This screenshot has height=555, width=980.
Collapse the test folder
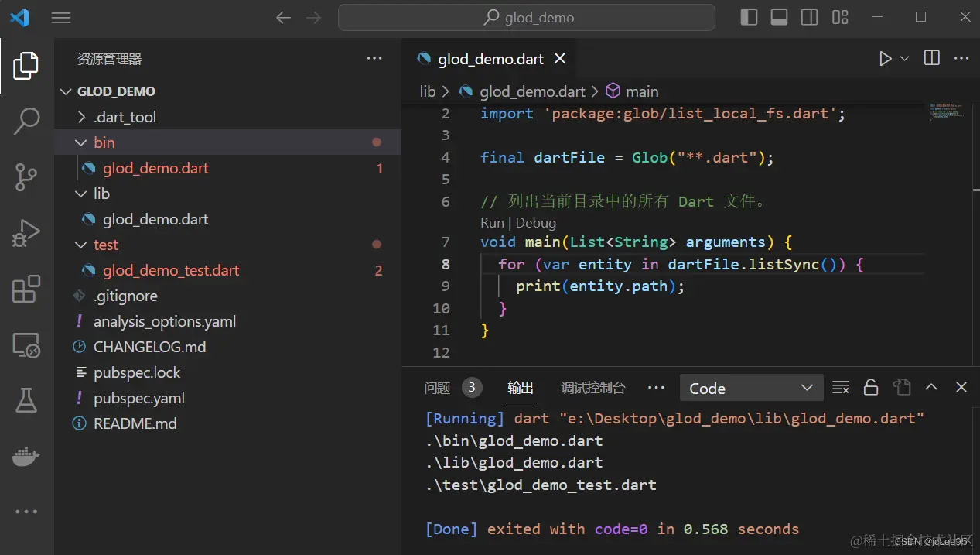227,245
